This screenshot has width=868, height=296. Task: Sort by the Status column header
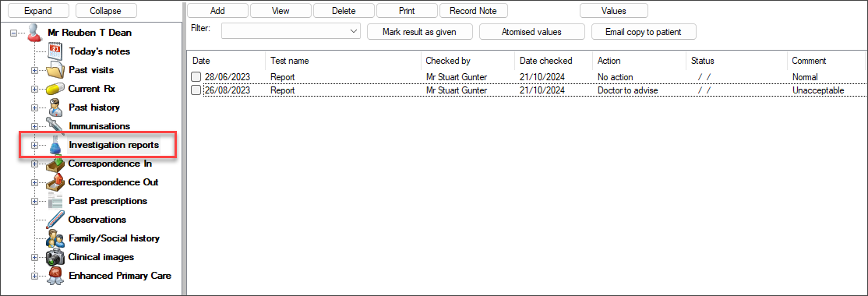coord(737,61)
